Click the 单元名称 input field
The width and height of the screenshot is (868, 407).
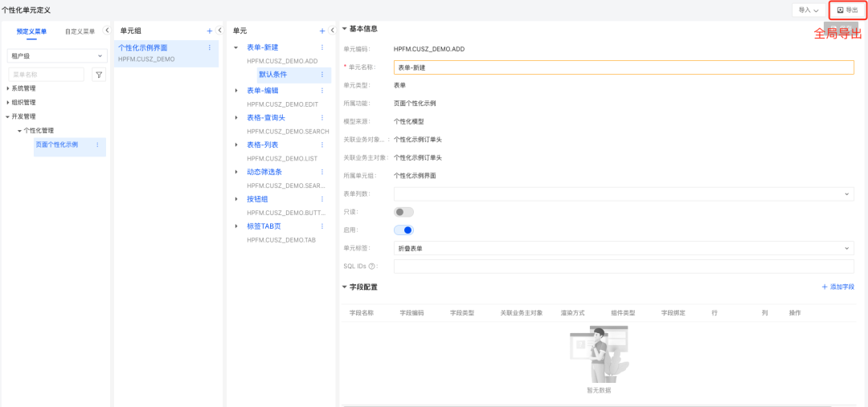click(623, 67)
